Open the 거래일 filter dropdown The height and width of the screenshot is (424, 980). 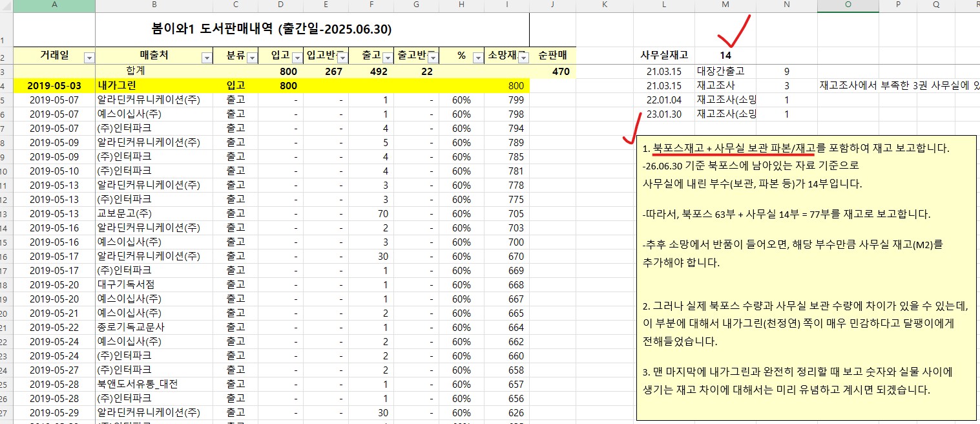89,58
